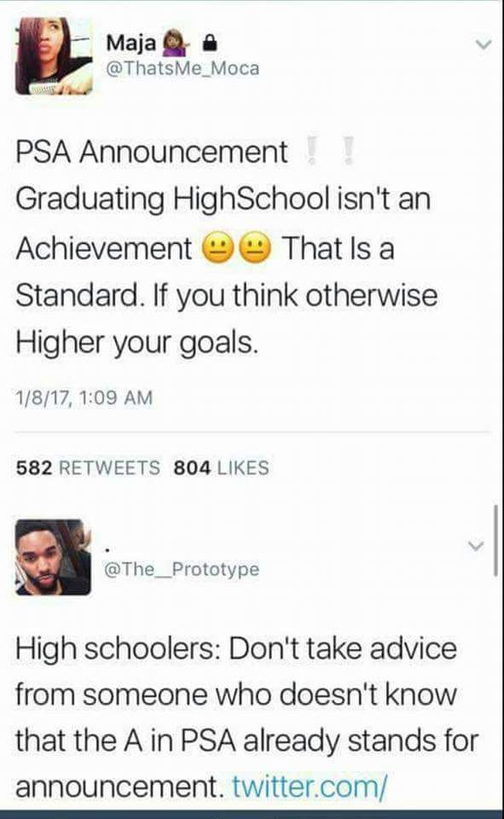The width and height of the screenshot is (504, 819).
Task: Open the 1/8/17, 1:09 AM timestamp
Action: click(x=84, y=398)
